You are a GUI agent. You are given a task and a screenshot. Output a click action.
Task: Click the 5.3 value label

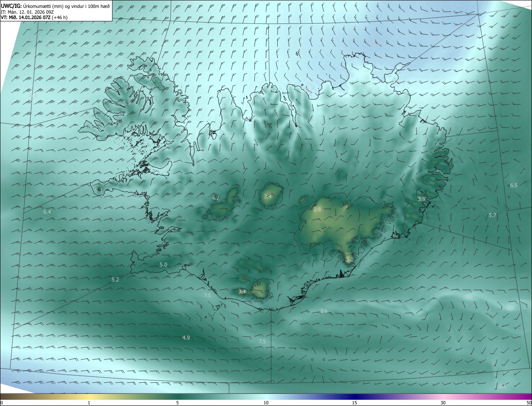(99, 190)
